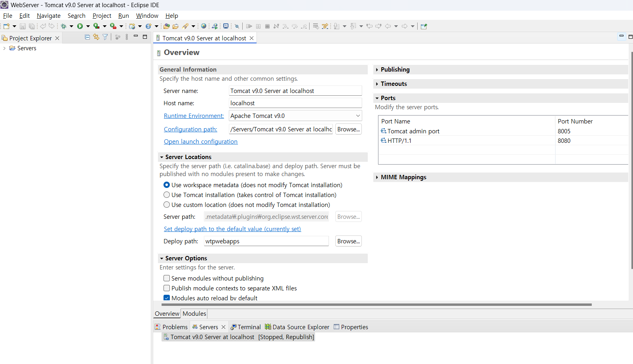Click the New Dynamic Web Project icon

click(x=132, y=26)
